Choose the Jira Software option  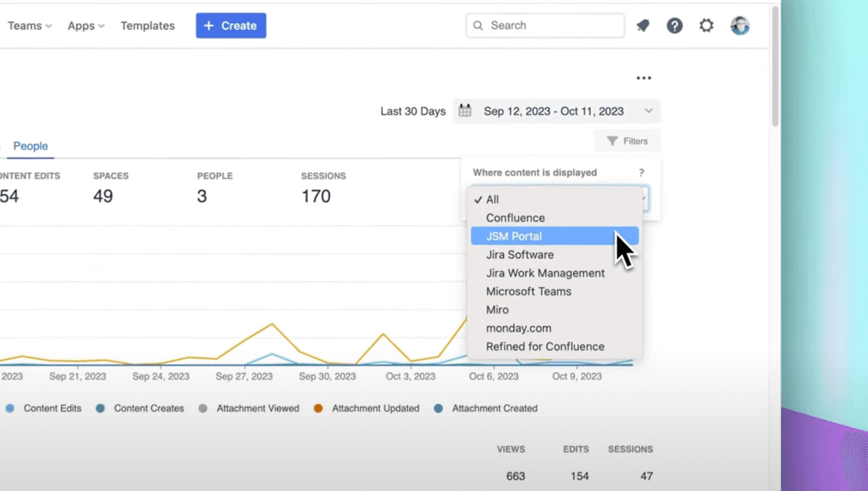pos(555,255)
